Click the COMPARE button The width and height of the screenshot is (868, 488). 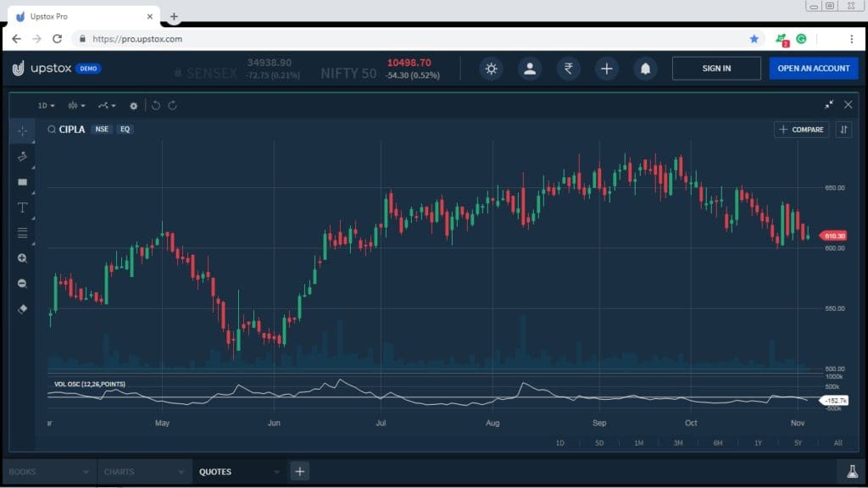click(x=800, y=129)
